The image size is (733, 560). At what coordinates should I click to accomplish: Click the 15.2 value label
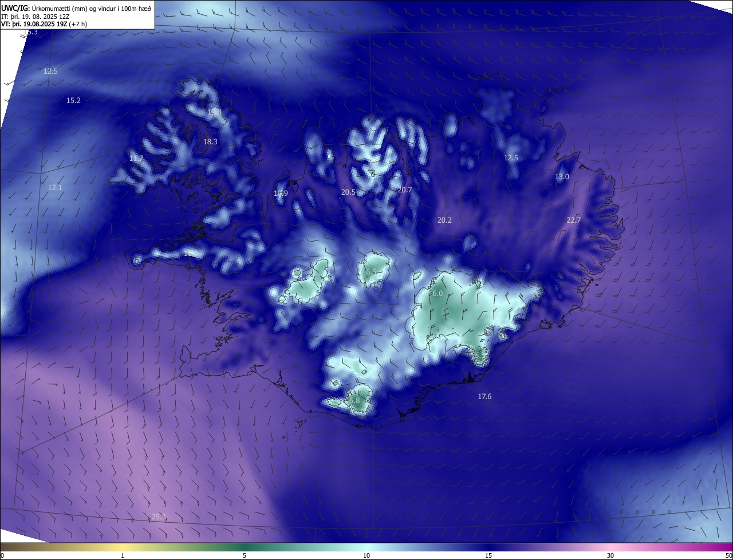tap(73, 101)
